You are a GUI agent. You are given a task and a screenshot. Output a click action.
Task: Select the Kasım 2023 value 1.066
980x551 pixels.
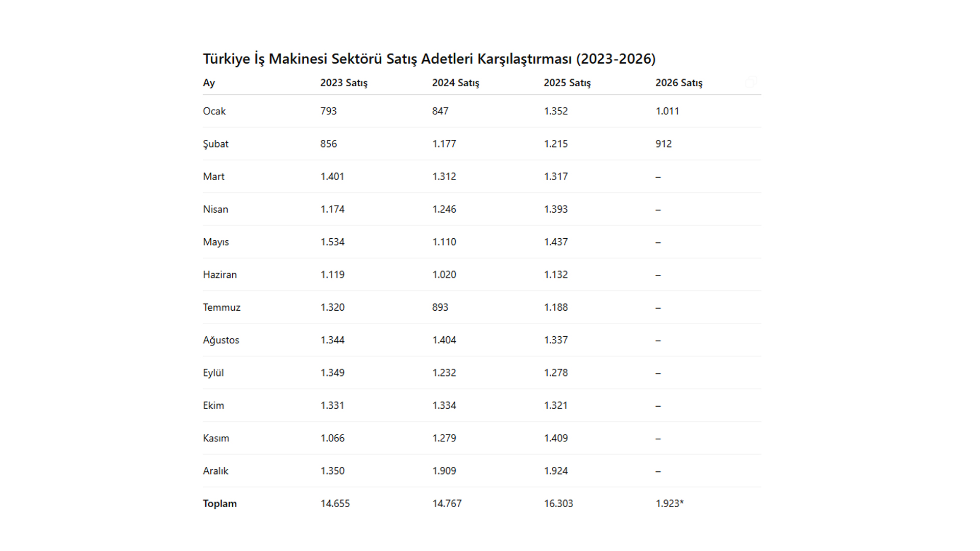[332, 438]
